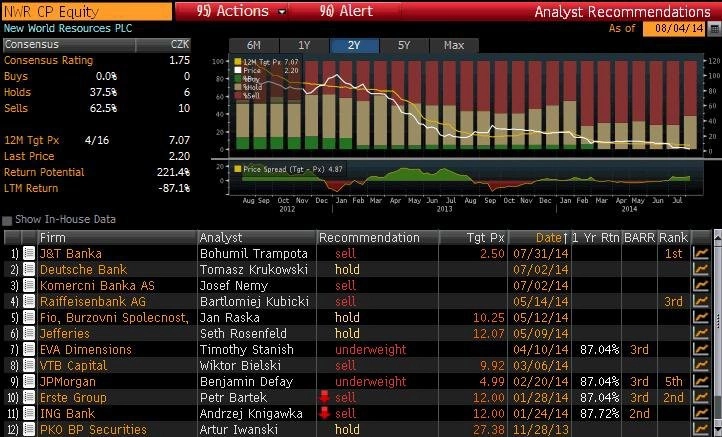Open document icon for Fio, Burzovni Spolecnost row
722x437 pixels.
coord(29,317)
